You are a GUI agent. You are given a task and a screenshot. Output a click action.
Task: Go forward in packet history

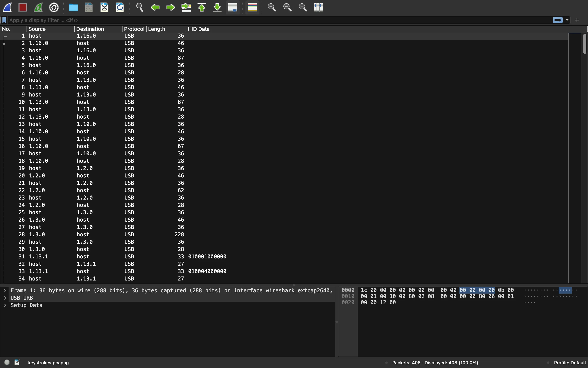pos(170,8)
